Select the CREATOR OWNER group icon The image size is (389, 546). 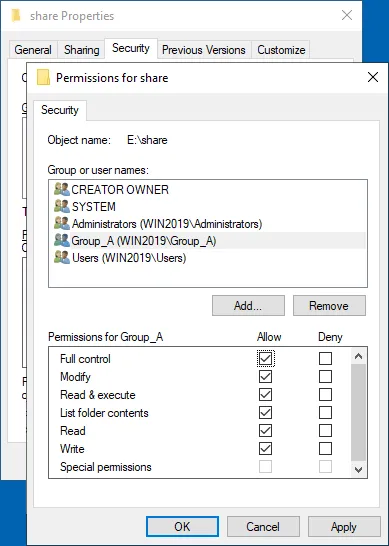[x=62, y=189]
